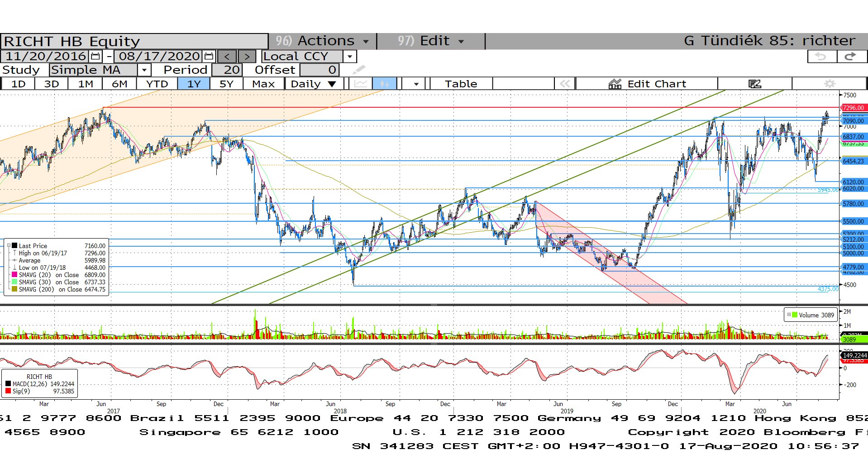Click the grayed pencil annotate icon

[x=359, y=70]
